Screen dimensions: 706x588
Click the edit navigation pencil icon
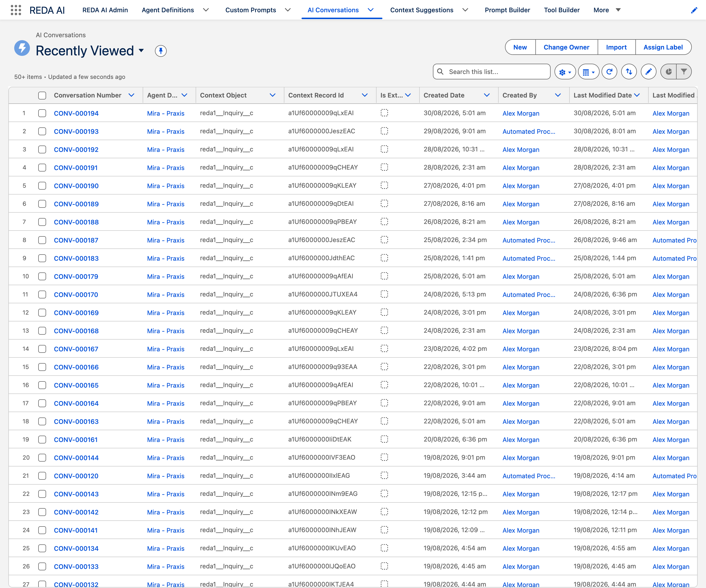(x=694, y=10)
